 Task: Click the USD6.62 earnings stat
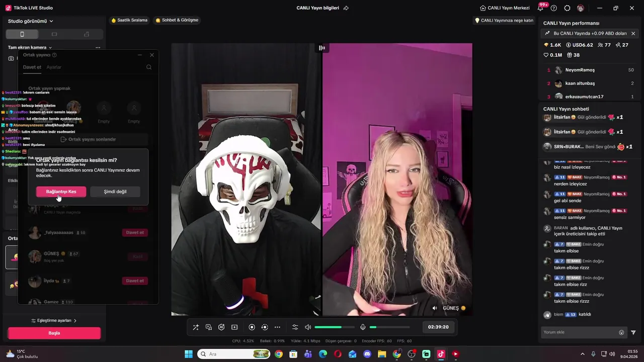click(580, 45)
